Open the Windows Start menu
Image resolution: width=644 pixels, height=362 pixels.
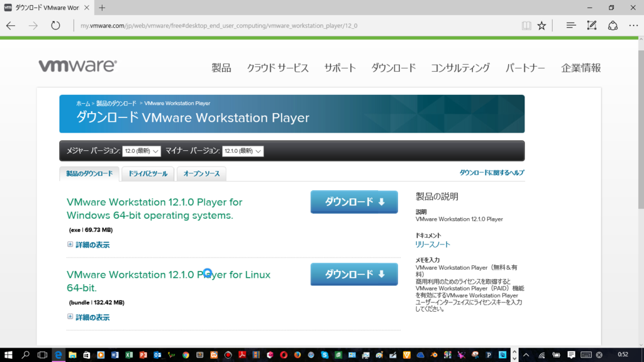click(8, 355)
